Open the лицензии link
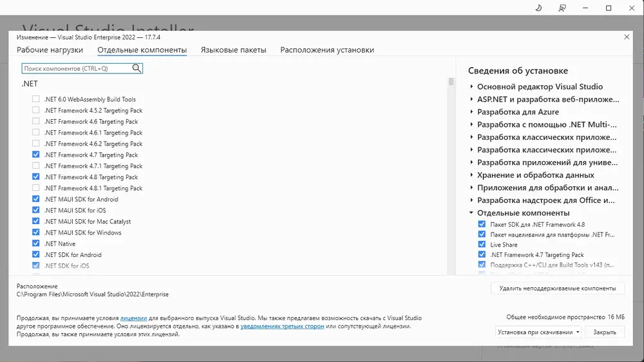 (x=133, y=318)
